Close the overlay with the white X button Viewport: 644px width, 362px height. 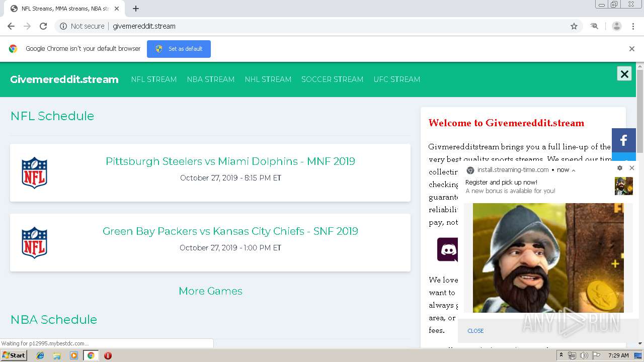pyautogui.click(x=624, y=74)
